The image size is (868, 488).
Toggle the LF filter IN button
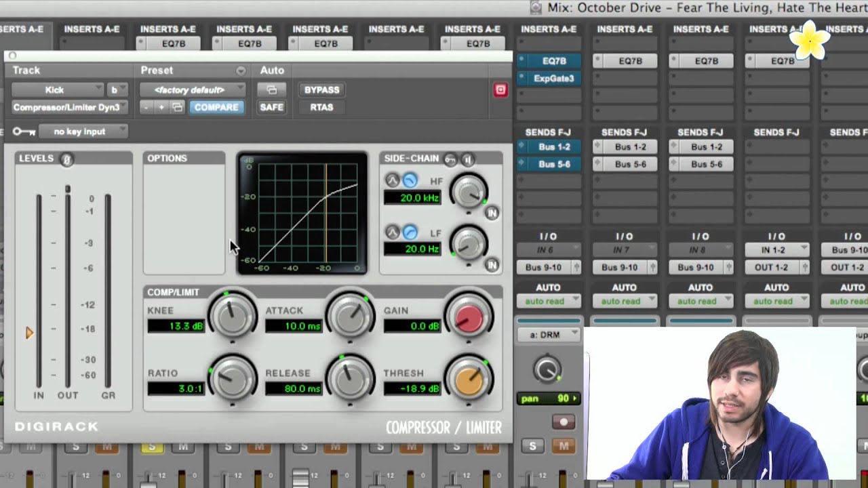pos(492,265)
